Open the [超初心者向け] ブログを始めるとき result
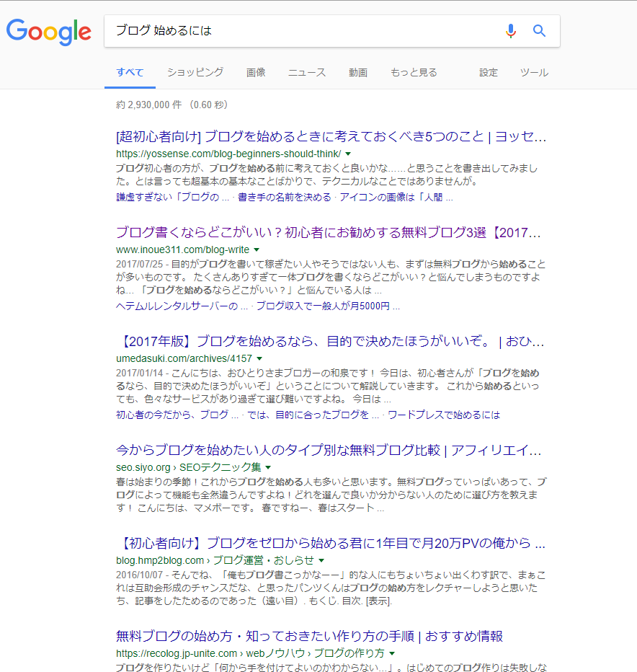The height and width of the screenshot is (672, 637). (x=331, y=137)
